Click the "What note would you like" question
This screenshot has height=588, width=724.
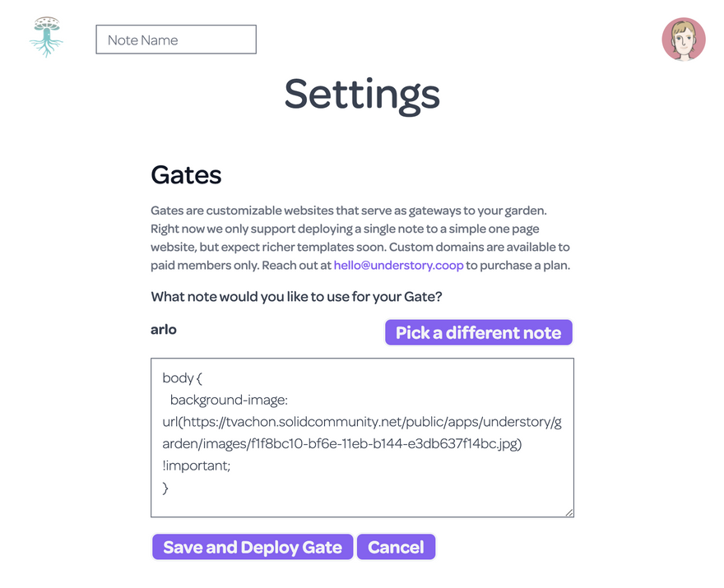[297, 297]
